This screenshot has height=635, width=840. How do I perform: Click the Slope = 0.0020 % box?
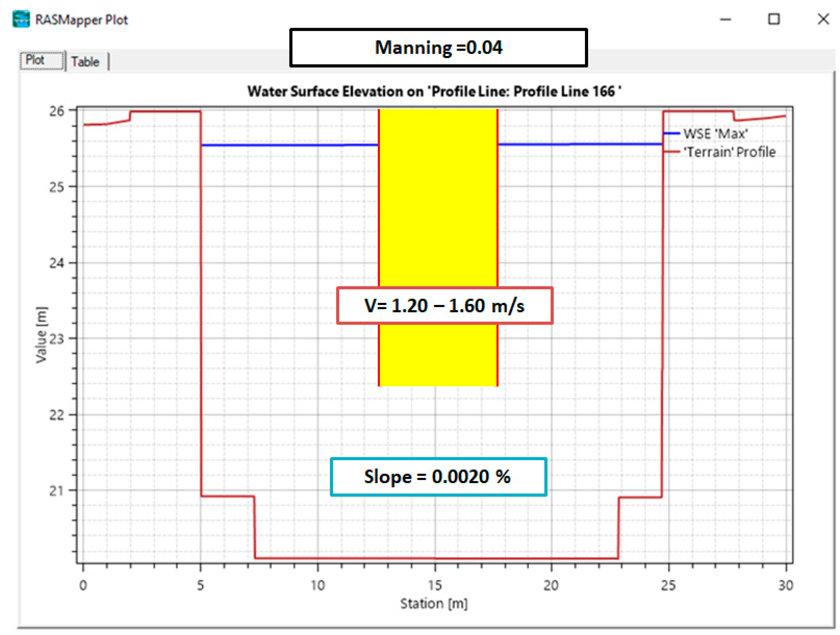(x=438, y=477)
